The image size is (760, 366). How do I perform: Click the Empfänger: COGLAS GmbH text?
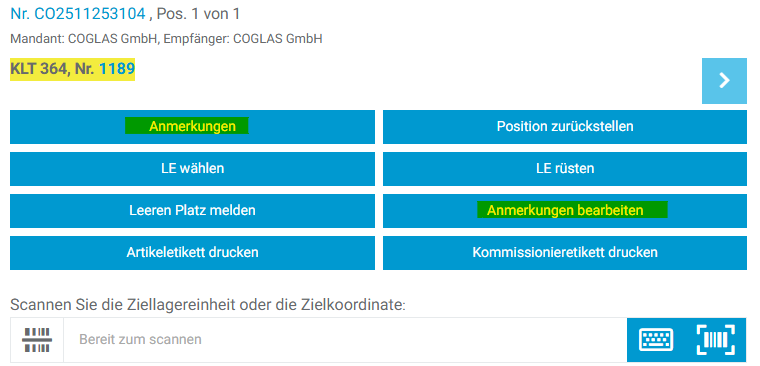243,39
